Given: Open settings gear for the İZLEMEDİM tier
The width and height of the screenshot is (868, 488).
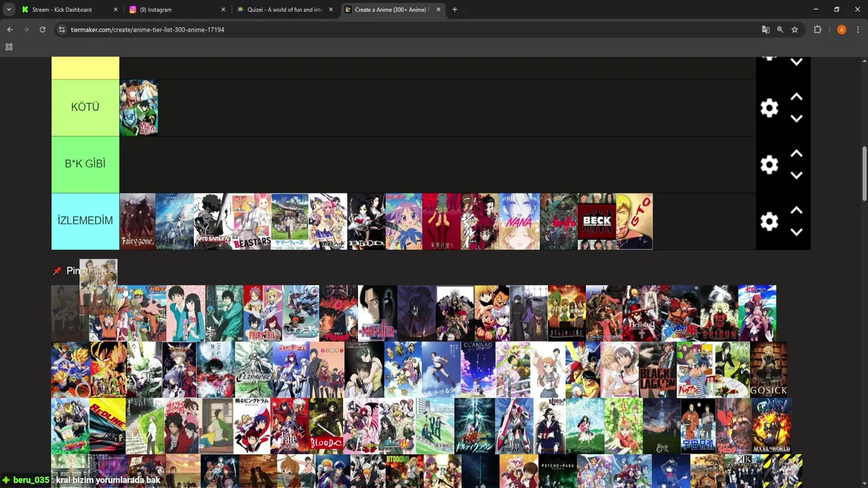Looking at the screenshot, I should (769, 222).
